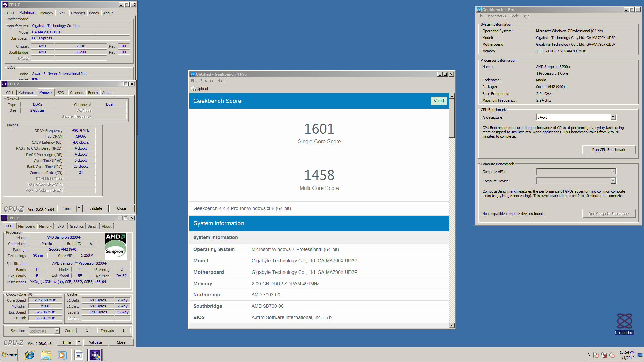Viewport: 644px width, 362px height.
Task: Open About tab in top CPU-Z window
Action: [108, 13]
